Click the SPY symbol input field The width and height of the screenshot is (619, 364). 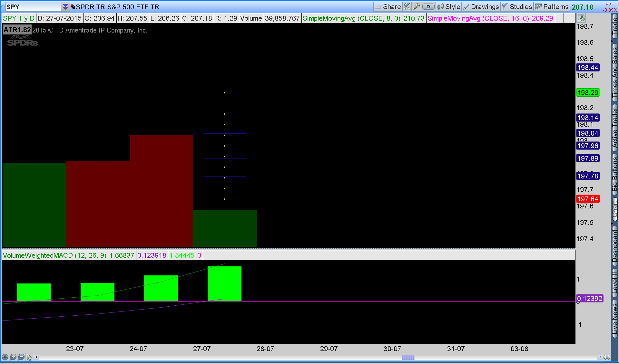coord(32,7)
